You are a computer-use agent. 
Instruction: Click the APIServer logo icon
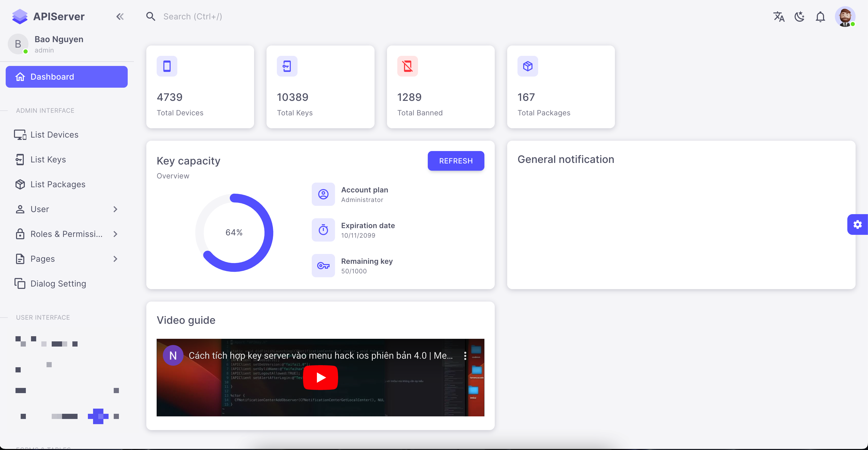tap(20, 17)
